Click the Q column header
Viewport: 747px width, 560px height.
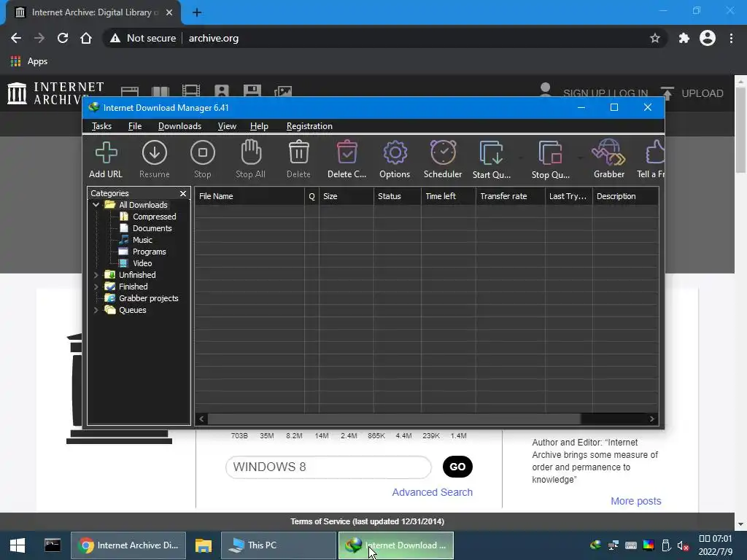click(x=311, y=196)
